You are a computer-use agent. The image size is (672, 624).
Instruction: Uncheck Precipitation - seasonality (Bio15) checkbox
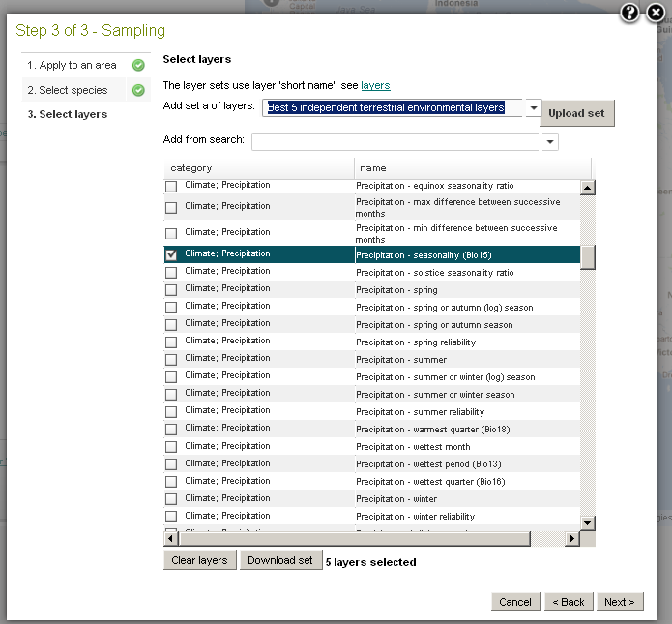click(x=171, y=254)
